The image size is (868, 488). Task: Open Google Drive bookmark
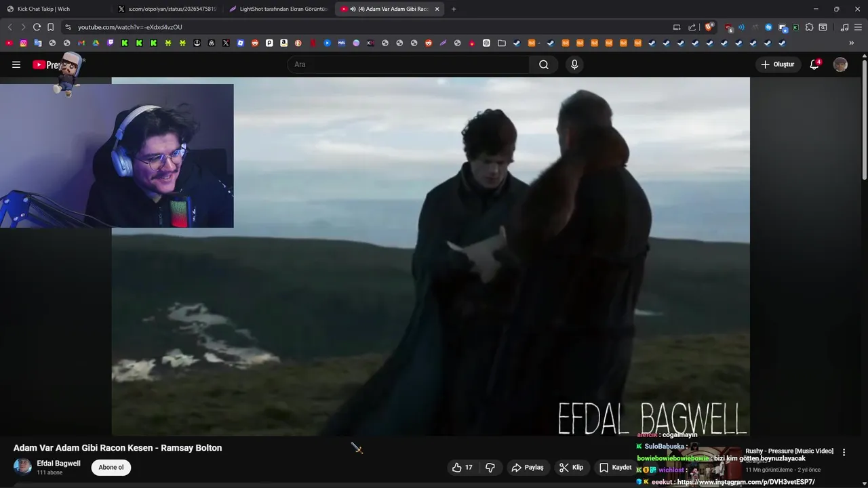point(96,43)
